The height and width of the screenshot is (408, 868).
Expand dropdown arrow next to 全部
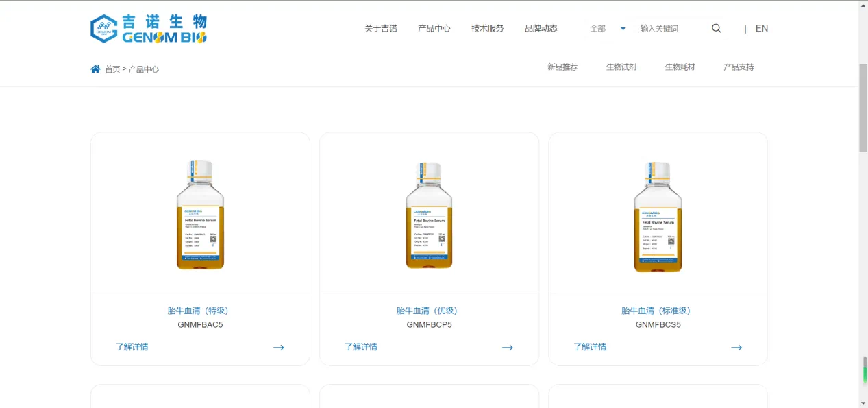pyautogui.click(x=623, y=29)
